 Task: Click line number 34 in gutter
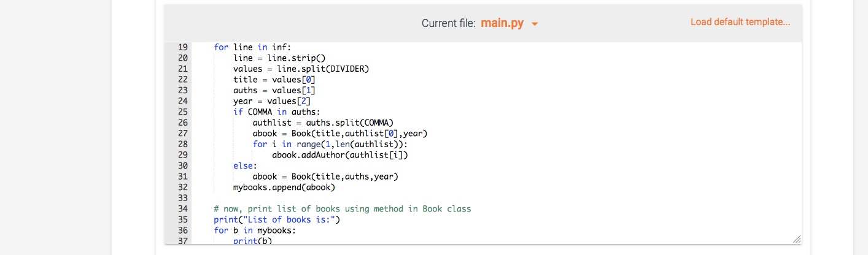tap(182, 208)
